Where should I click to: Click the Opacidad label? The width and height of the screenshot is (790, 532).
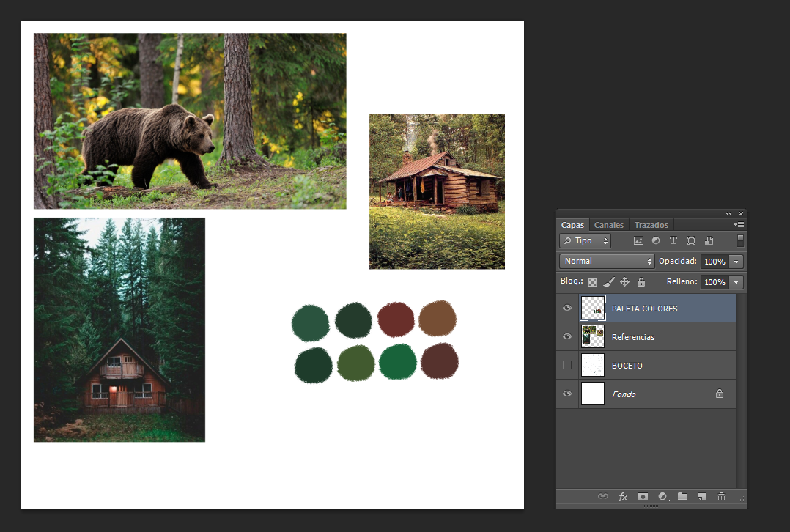(x=678, y=261)
